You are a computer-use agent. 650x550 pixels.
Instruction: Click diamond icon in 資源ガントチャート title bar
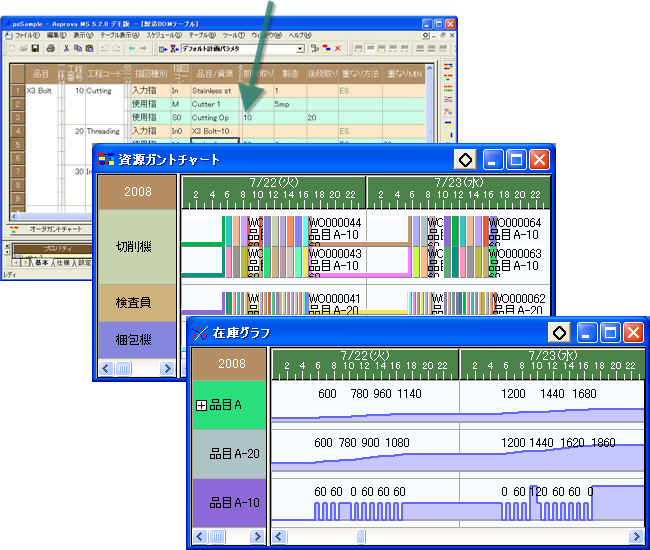(464, 159)
